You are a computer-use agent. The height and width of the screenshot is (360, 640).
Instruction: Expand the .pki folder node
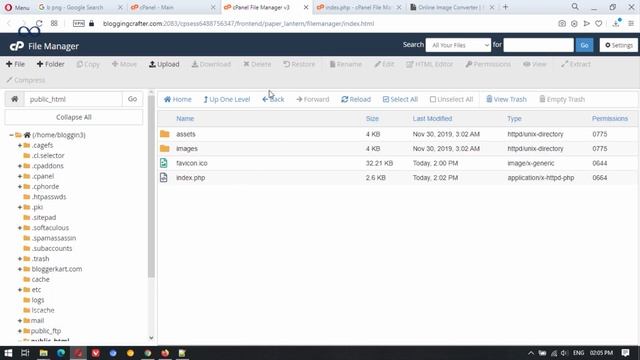(20, 207)
